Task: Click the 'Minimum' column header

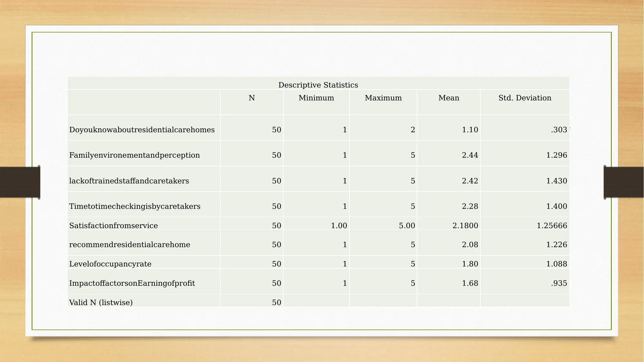Action: point(316,98)
